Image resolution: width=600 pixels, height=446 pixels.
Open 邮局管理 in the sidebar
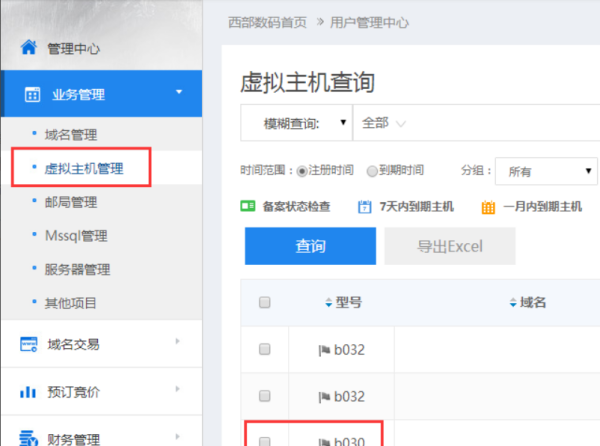click(x=71, y=202)
